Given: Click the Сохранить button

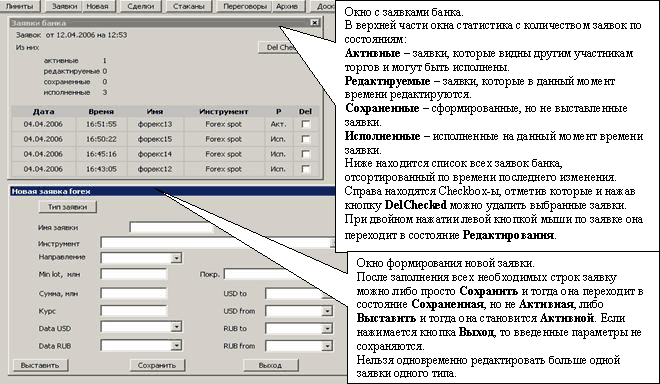Looking at the screenshot, I should (x=157, y=365).
